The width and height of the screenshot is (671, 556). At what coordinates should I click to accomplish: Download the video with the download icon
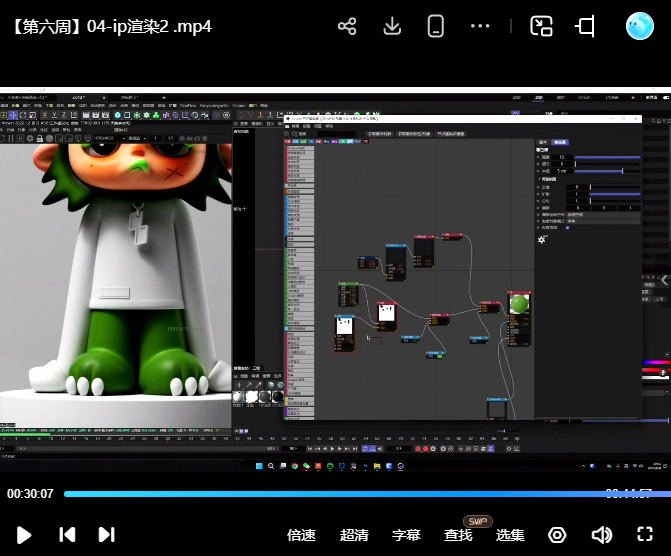coord(392,27)
